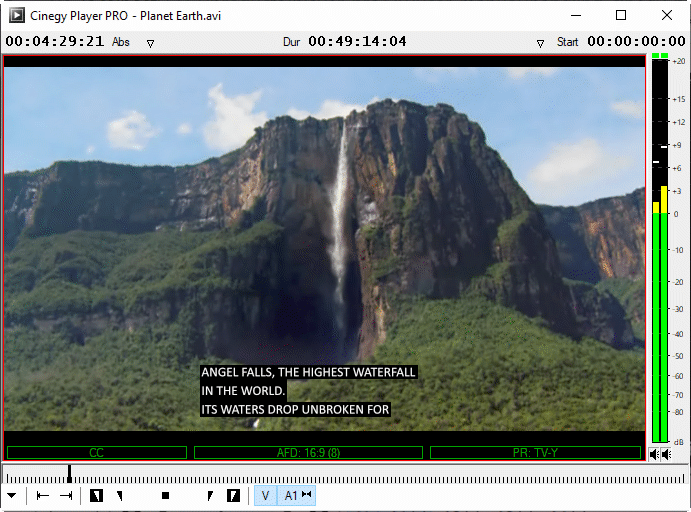
Task: Click the Dur label
Action: tap(291, 42)
